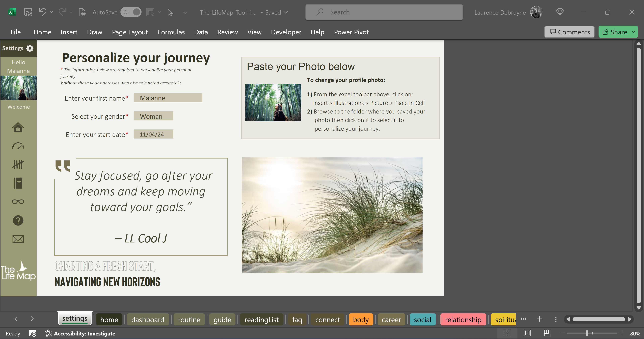Click the sidebar profile photo thumbnail
644x339 pixels.
[x=18, y=88]
